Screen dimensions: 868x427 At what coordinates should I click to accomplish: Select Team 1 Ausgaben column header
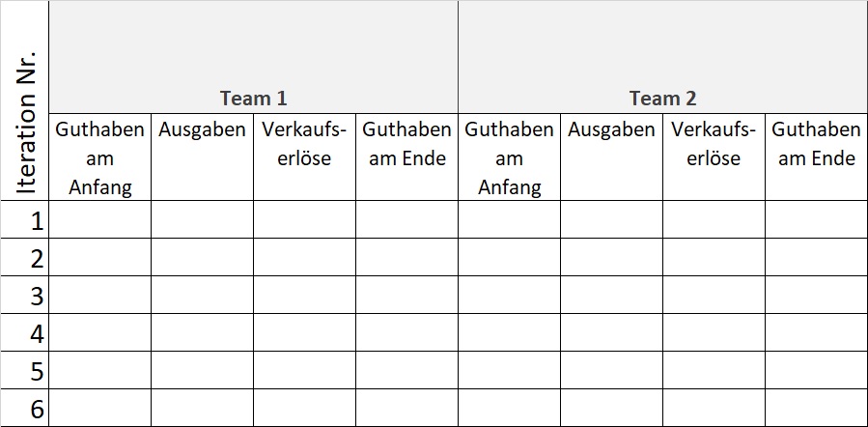(x=202, y=129)
